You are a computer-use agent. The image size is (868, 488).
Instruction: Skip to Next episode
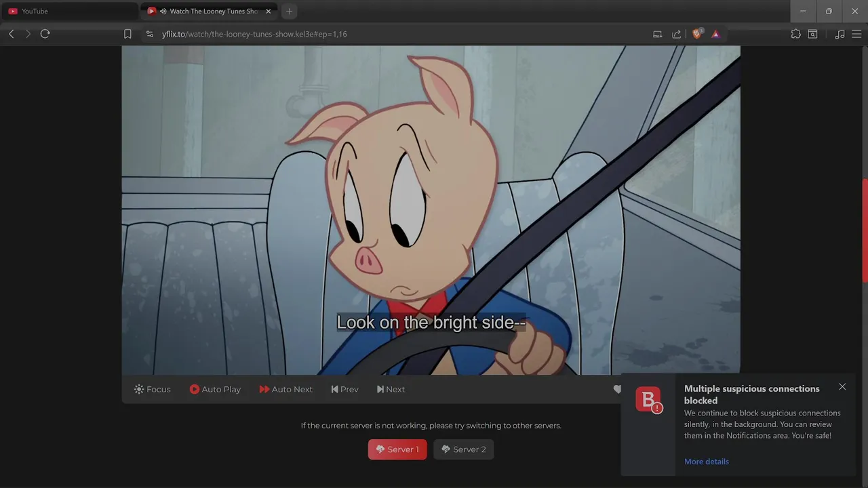coord(391,389)
